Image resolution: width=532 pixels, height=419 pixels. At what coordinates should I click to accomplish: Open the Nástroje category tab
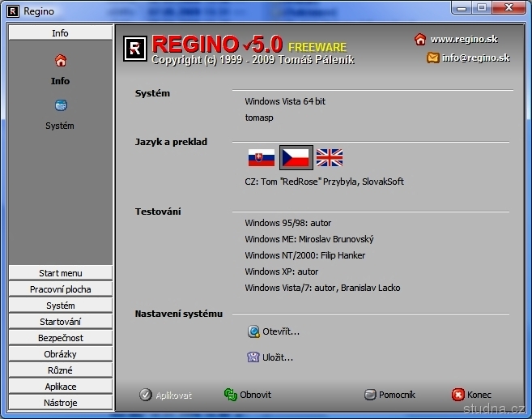(61, 403)
